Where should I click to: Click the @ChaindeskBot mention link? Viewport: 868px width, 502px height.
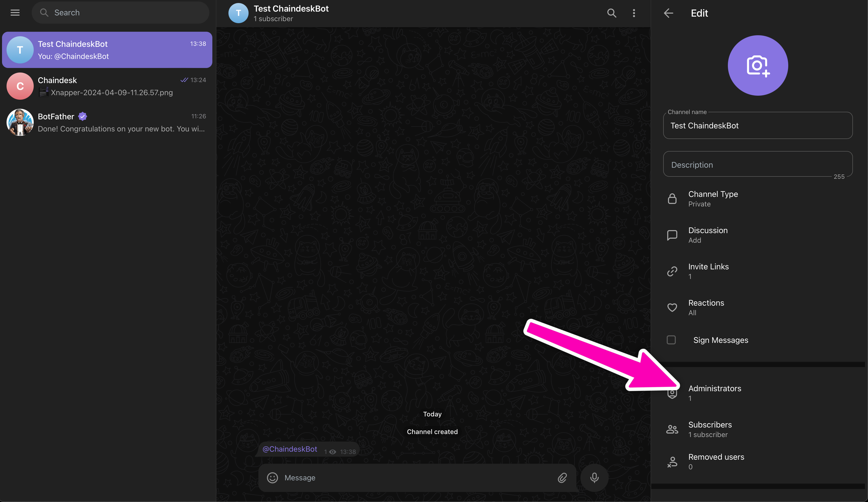coord(290,449)
